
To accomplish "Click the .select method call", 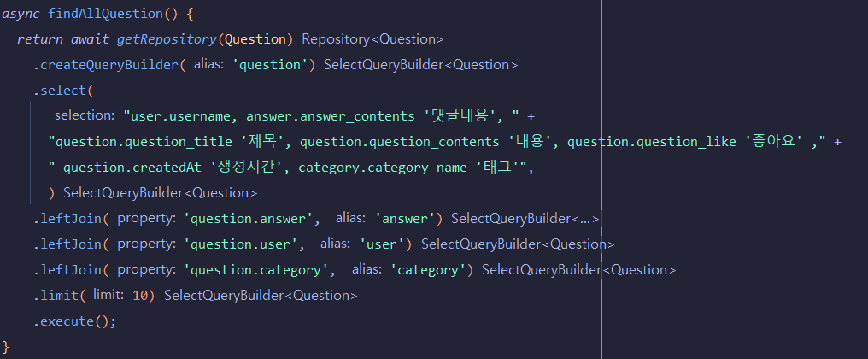I will click(62, 90).
